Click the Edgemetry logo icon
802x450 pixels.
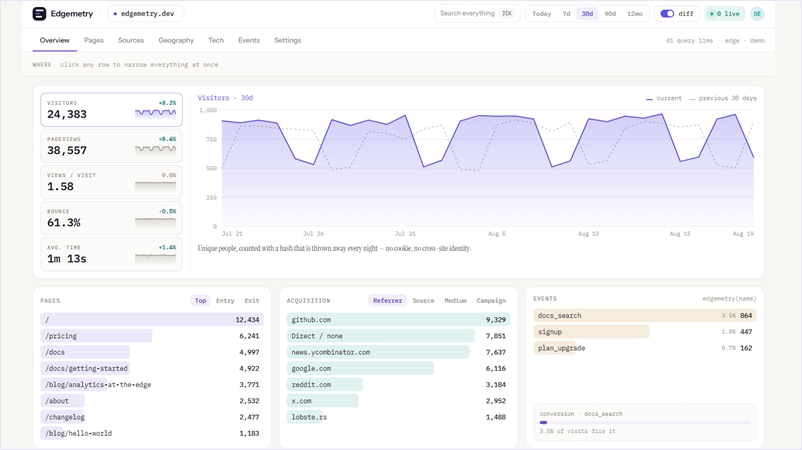pos(39,14)
